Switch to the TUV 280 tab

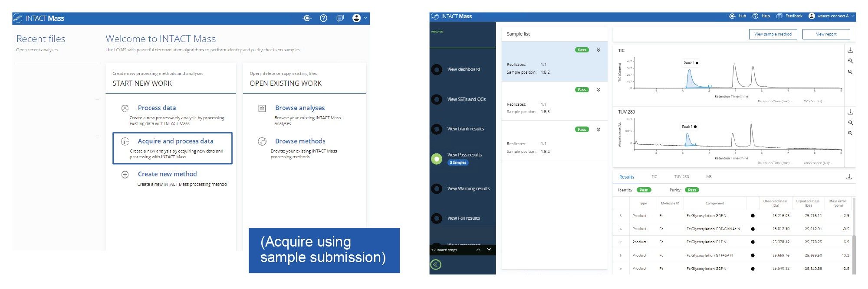tap(681, 177)
